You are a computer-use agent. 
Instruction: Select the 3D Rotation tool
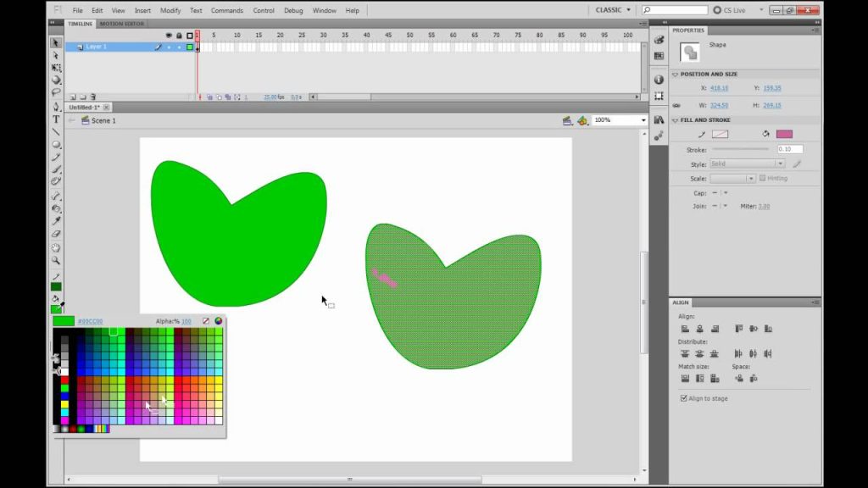point(56,80)
